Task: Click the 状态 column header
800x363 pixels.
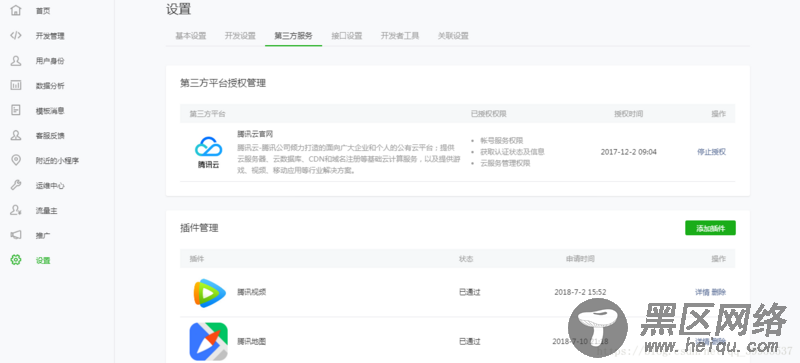Action: point(466,259)
